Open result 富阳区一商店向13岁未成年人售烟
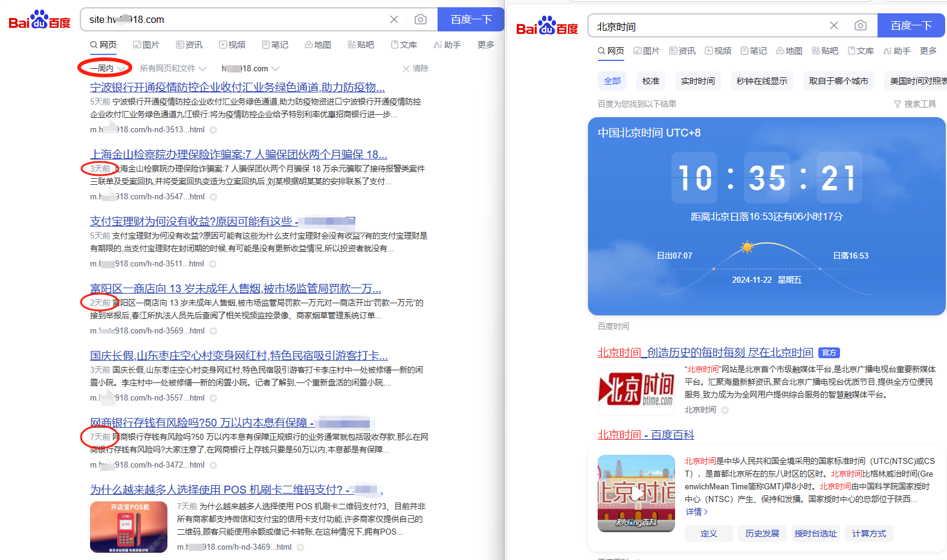The width and height of the screenshot is (947, 560). tap(236, 289)
